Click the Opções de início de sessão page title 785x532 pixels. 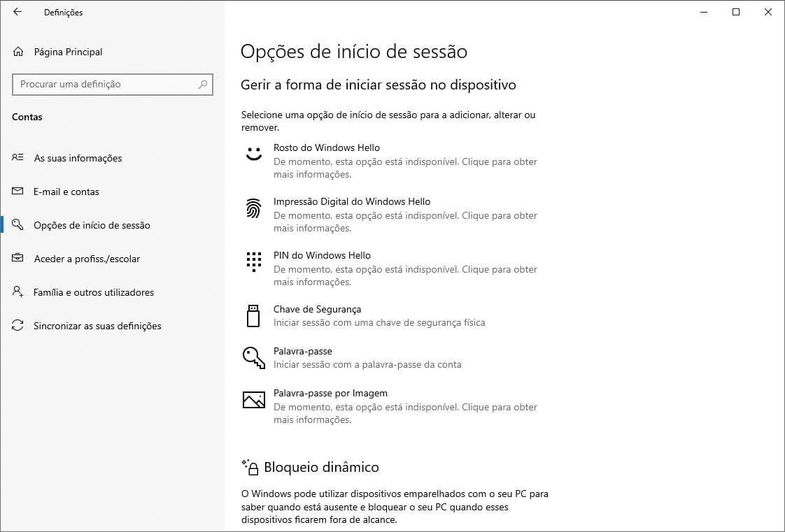pyautogui.click(x=354, y=52)
